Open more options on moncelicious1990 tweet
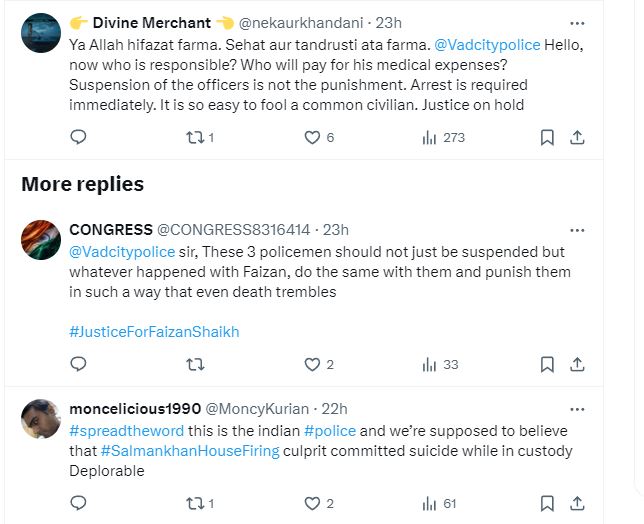 coord(577,408)
